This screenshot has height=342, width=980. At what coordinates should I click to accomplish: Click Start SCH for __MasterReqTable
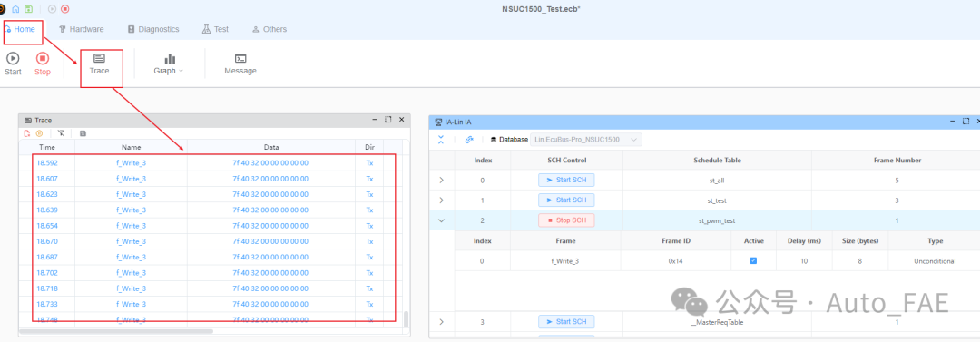pyautogui.click(x=566, y=322)
